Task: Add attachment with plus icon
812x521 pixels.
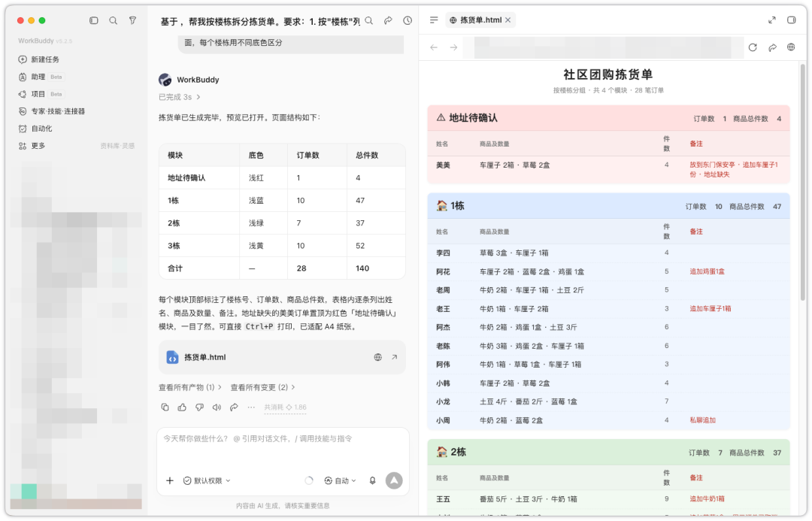Action: [x=170, y=480]
